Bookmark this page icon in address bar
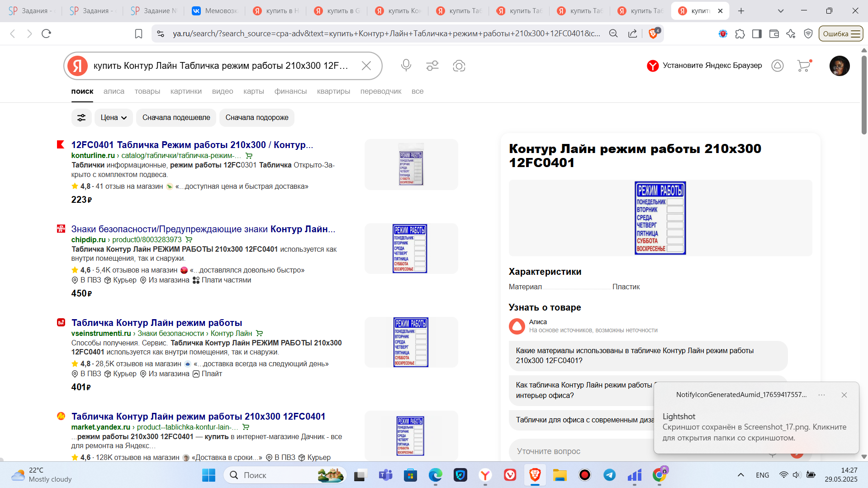This screenshot has height=488, width=868. [139, 33]
